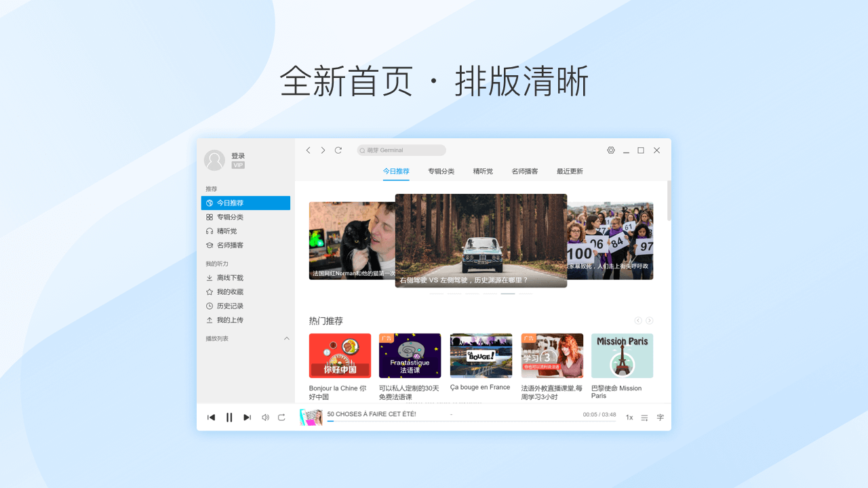Click the 登录 login link
The height and width of the screenshot is (488, 868).
[238, 156]
